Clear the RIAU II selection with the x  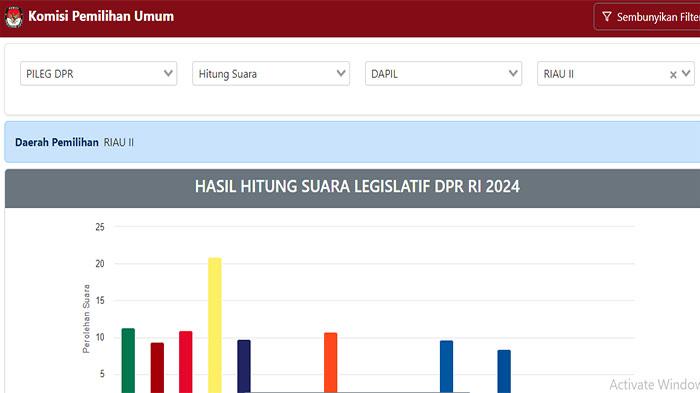[x=673, y=75]
